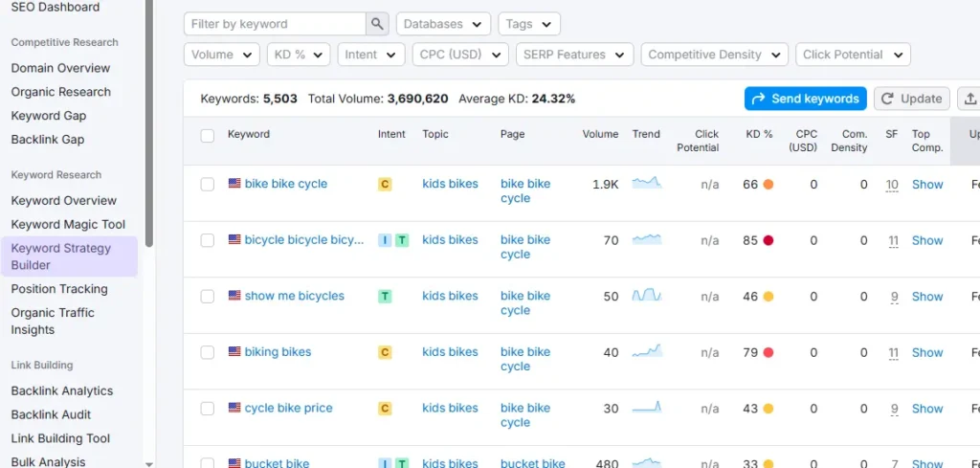Click the sidebar scroll-down arrow
Image resolution: width=980 pixels, height=468 pixels.
pyautogui.click(x=148, y=463)
